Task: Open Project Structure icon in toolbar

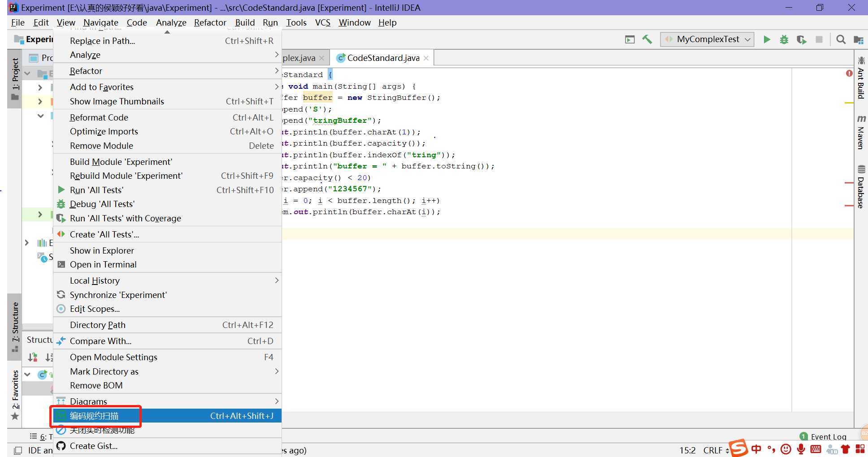Action: (859, 40)
